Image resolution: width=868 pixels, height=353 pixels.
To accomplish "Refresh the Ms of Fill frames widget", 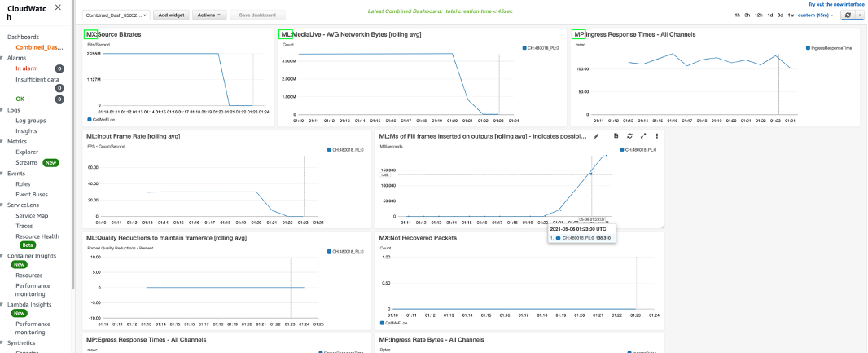I will 629,136.
